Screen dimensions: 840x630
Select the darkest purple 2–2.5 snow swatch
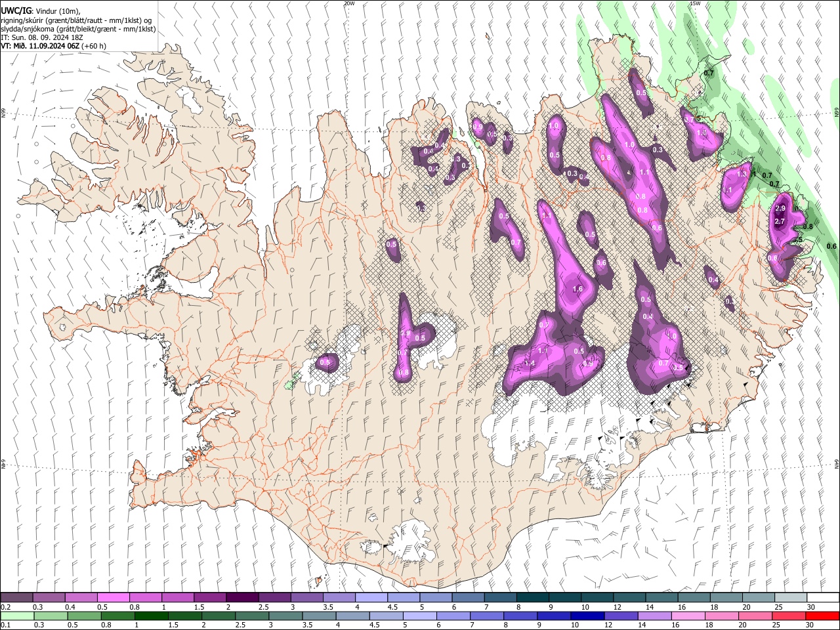pyautogui.click(x=242, y=598)
